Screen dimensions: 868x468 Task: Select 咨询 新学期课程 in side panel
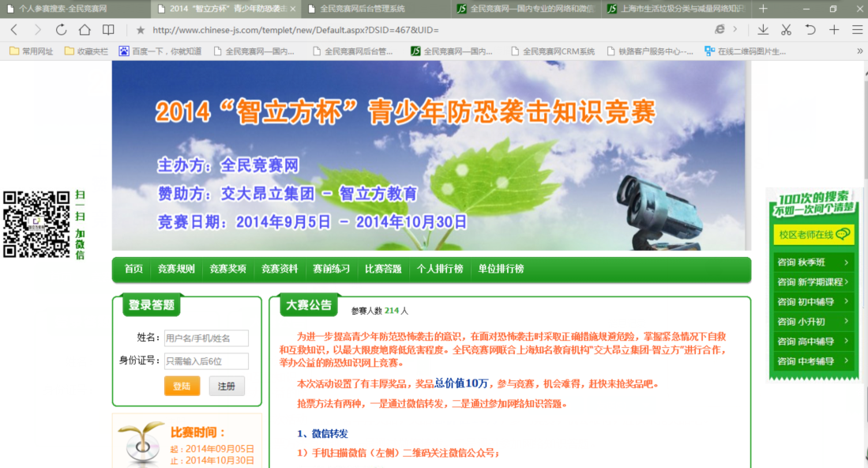814,282
